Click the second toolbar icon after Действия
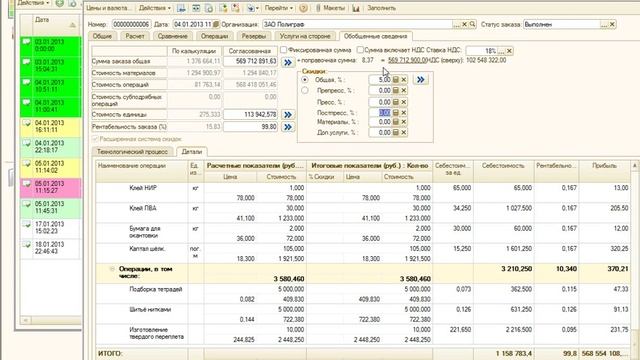 (x=196, y=8)
